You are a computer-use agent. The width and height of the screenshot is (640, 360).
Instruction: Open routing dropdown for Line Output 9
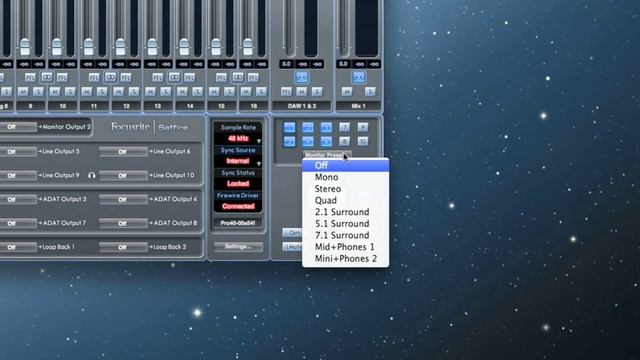18,176
